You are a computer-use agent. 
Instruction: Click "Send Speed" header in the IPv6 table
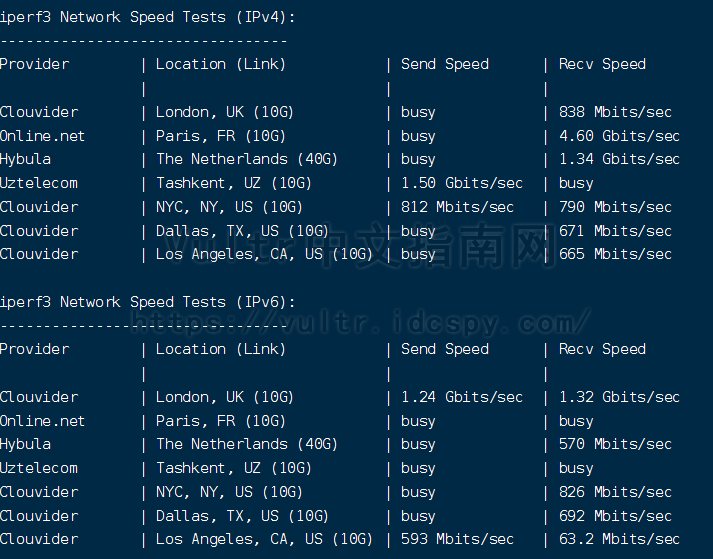click(x=445, y=349)
